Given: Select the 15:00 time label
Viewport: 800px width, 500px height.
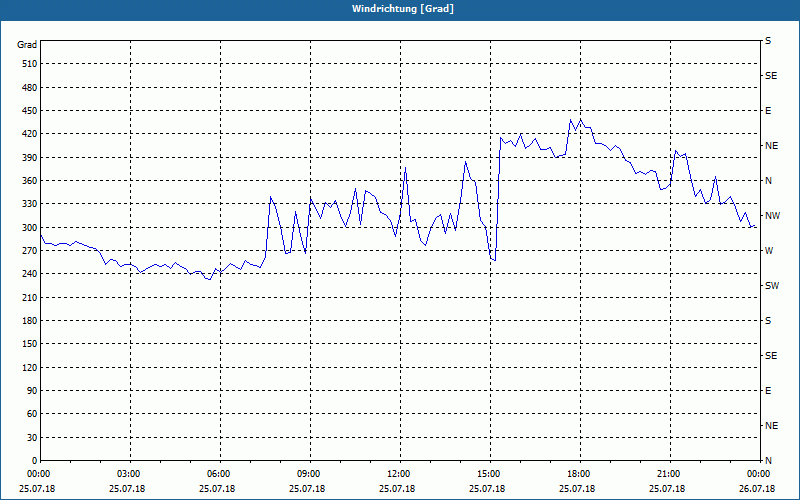Looking at the screenshot, I should click(x=488, y=474).
